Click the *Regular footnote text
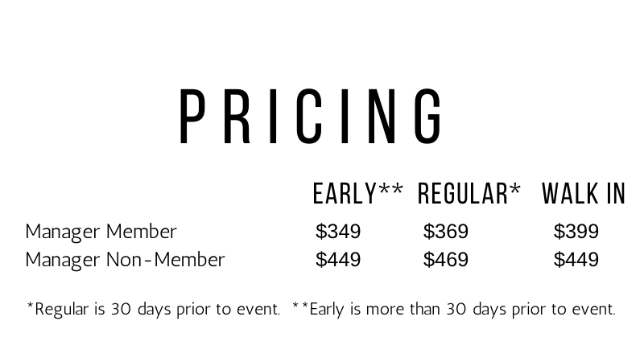Screen dimensions: 644x362 [x=154, y=309]
